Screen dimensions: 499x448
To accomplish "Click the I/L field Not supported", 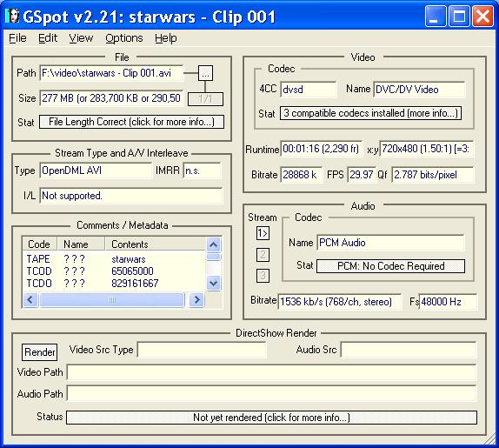I will pyautogui.click(x=131, y=196).
